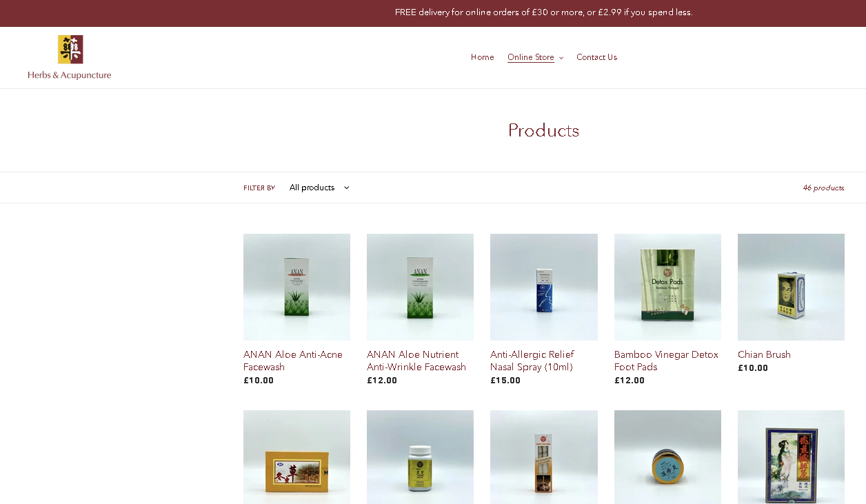
Task: Open the small round blue tin thumbnail
Action: point(667,457)
